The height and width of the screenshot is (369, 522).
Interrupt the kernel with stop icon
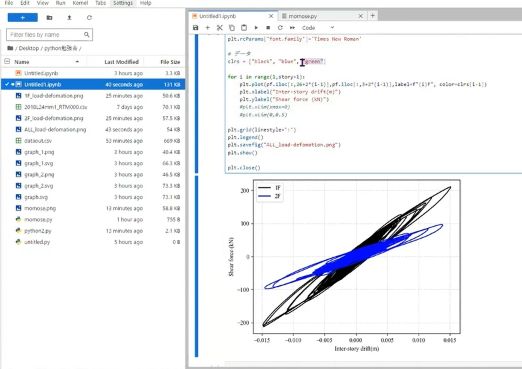click(x=268, y=28)
